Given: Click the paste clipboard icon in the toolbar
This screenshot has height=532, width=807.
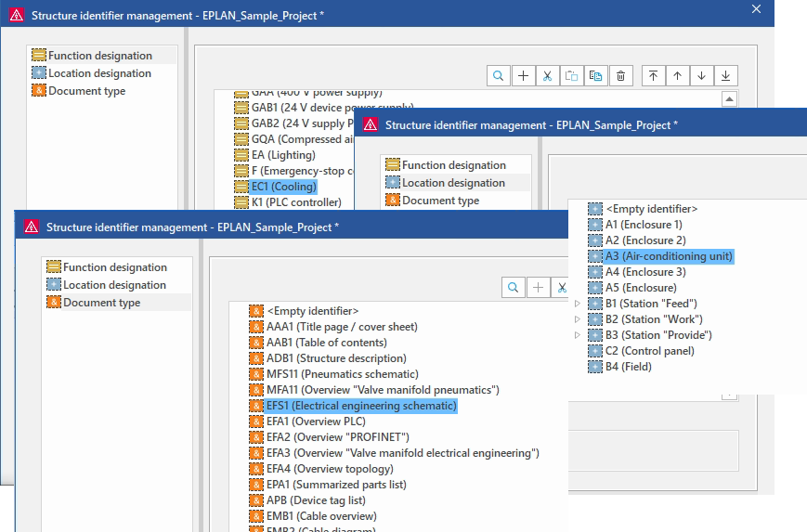Looking at the screenshot, I should pyautogui.click(x=596, y=76).
